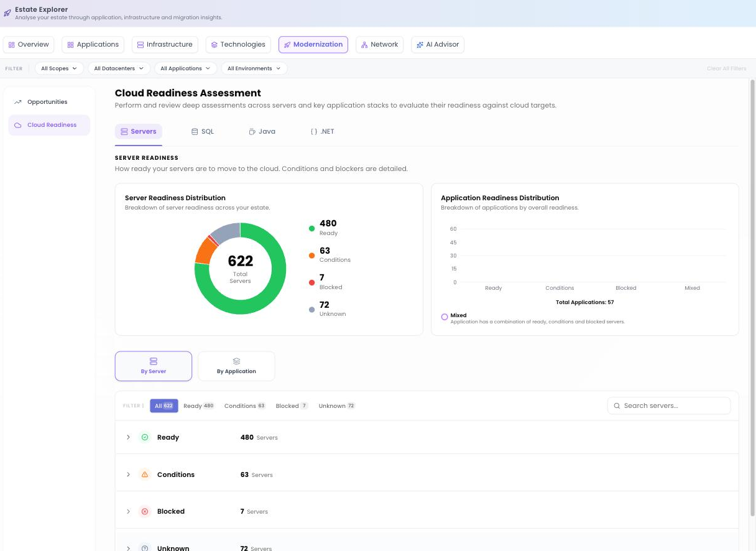Image resolution: width=756 pixels, height=551 pixels.
Task: Click the search magnifier icon
Action: click(617, 405)
